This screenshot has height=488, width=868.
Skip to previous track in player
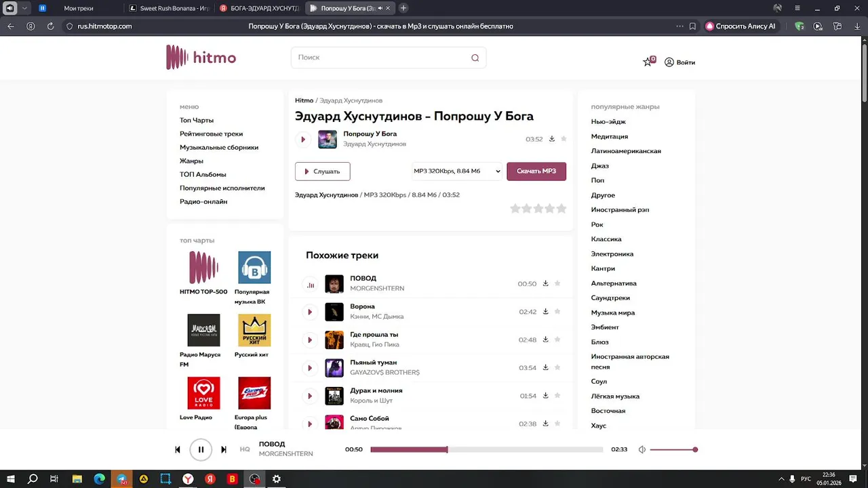point(178,449)
